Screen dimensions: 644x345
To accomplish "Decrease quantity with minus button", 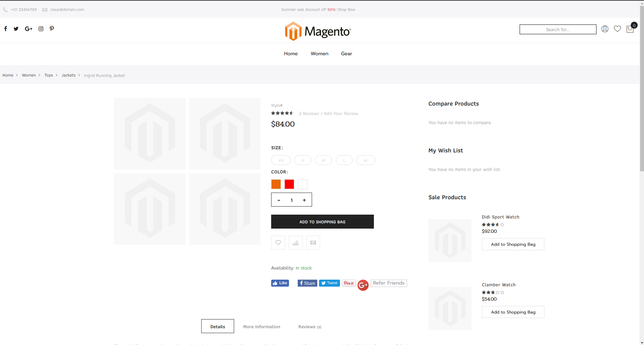I will 279,200.
